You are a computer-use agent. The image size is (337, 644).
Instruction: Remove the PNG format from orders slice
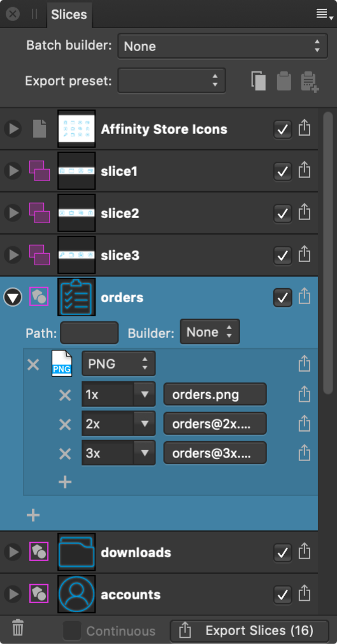pos(33,364)
